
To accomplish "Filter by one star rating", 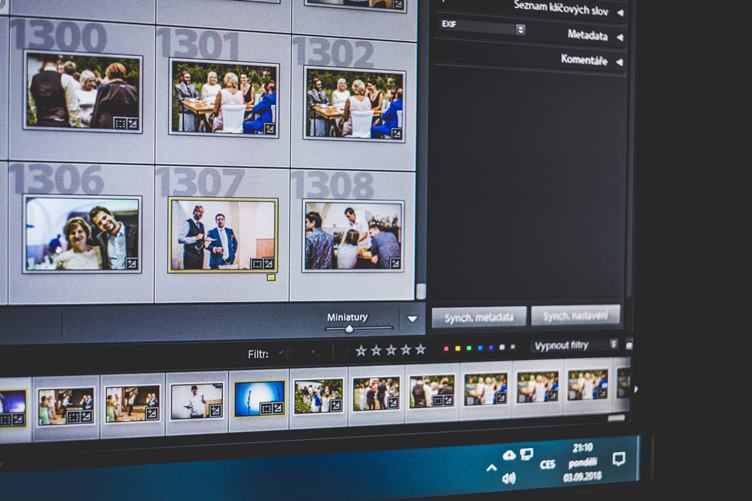I will (361, 351).
